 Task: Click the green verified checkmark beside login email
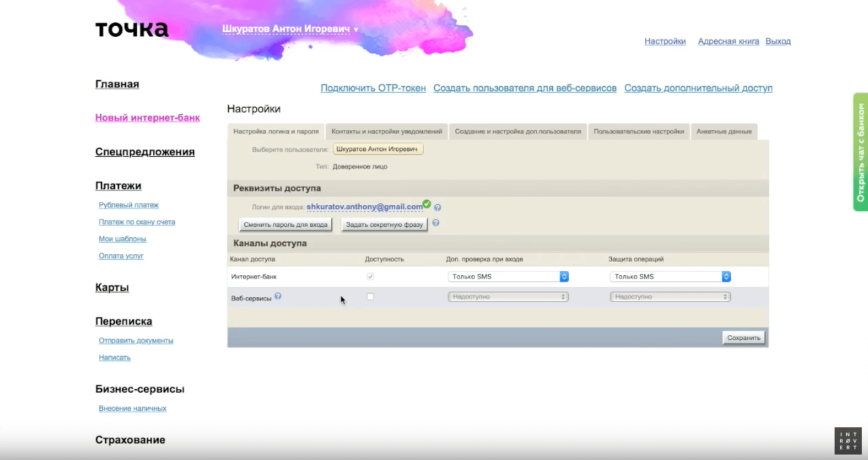[x=427, y=204]
